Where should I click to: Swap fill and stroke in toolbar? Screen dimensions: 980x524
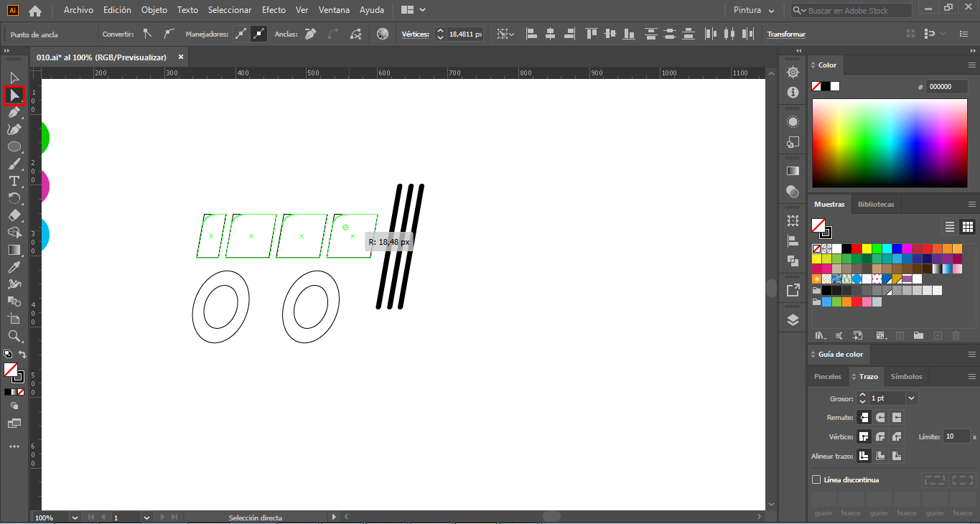coord(22,354)
